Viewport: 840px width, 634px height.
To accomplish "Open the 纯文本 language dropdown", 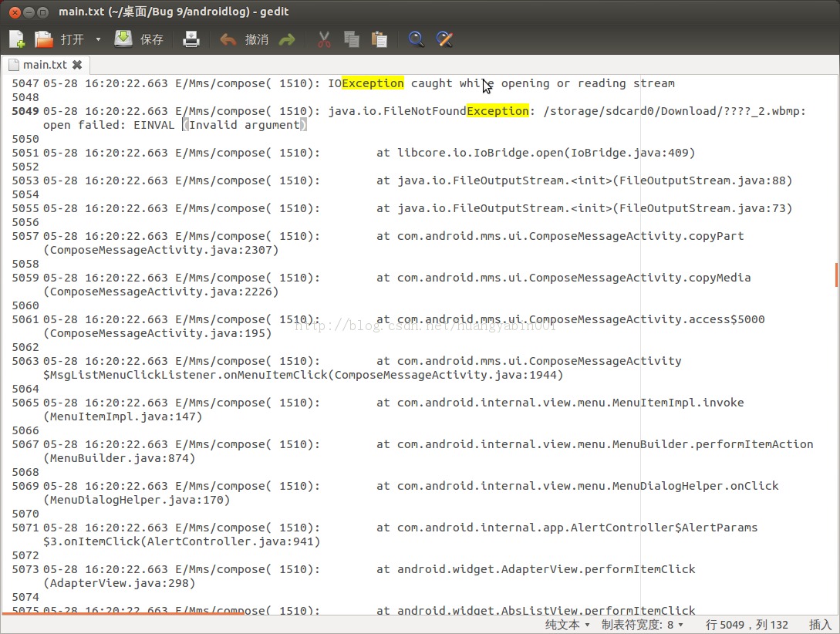I will click(x=567, y=625).
